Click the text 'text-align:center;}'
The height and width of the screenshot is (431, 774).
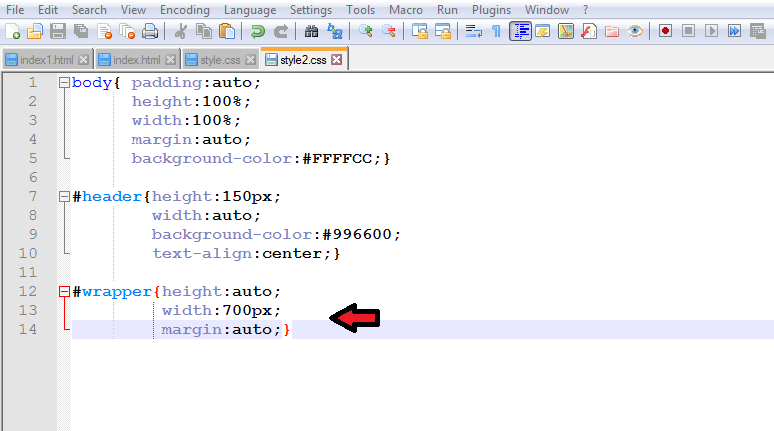coord(246,254)
